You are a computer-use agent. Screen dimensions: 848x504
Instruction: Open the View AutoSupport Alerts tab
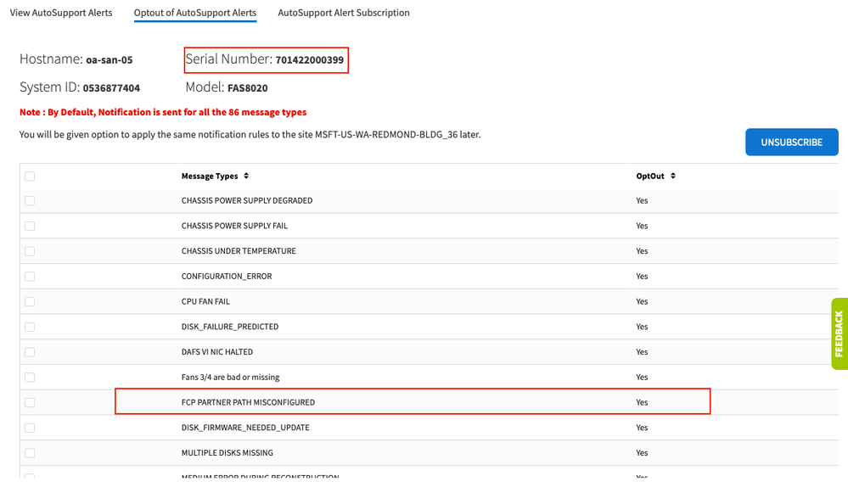[61, 13]
